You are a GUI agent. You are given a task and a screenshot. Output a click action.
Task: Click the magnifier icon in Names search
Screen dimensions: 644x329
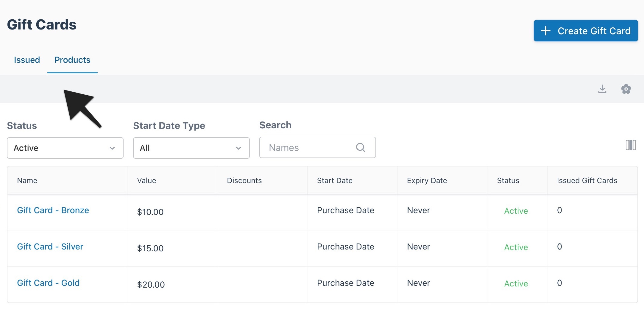pyautogui.click(x=360, y=147)
